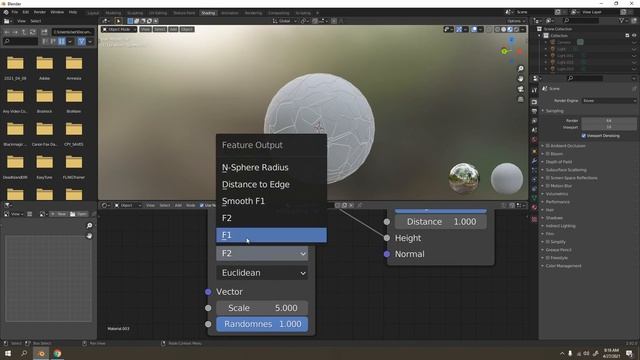Click the red X axis gizmo handle

point(520,51)
